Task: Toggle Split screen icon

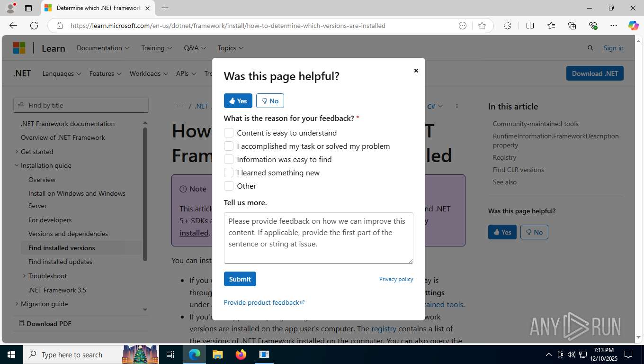Action: [530, 26]
